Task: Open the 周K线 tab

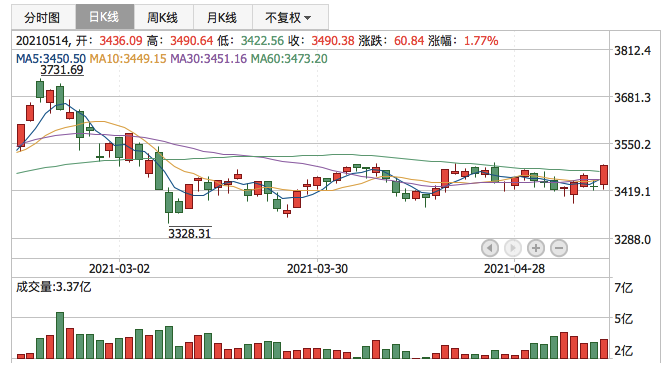Action: (164, 17)
